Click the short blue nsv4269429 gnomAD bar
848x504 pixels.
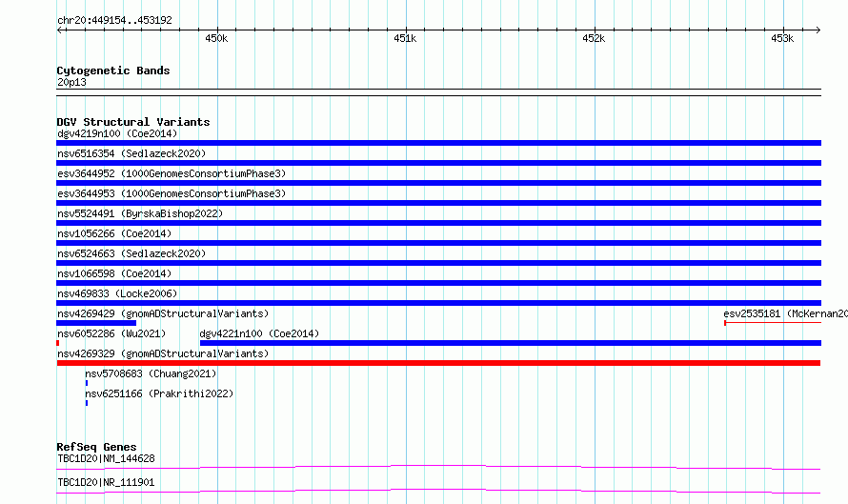[x=96, y=323]
